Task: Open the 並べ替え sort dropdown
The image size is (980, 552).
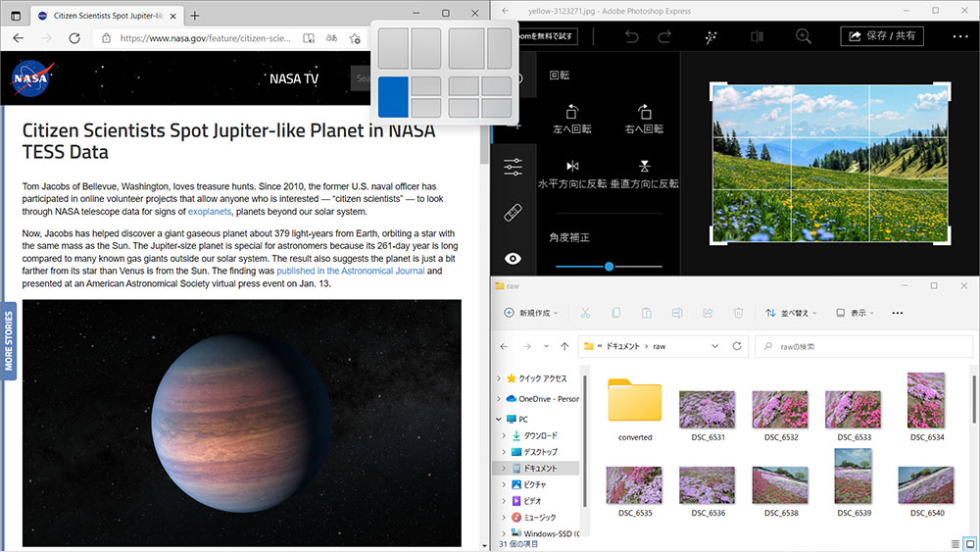Action: click(792, 313)
